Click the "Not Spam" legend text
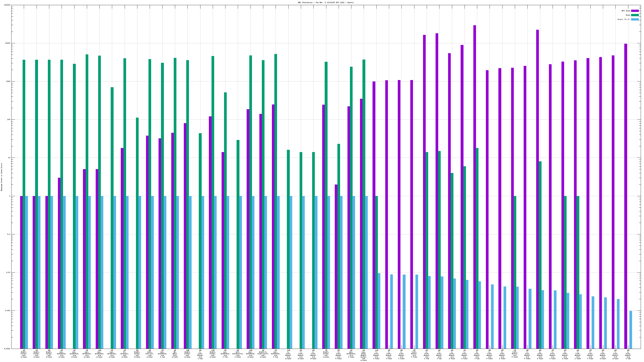The width and height of the screenshot is (644, 362). point(626,11)
